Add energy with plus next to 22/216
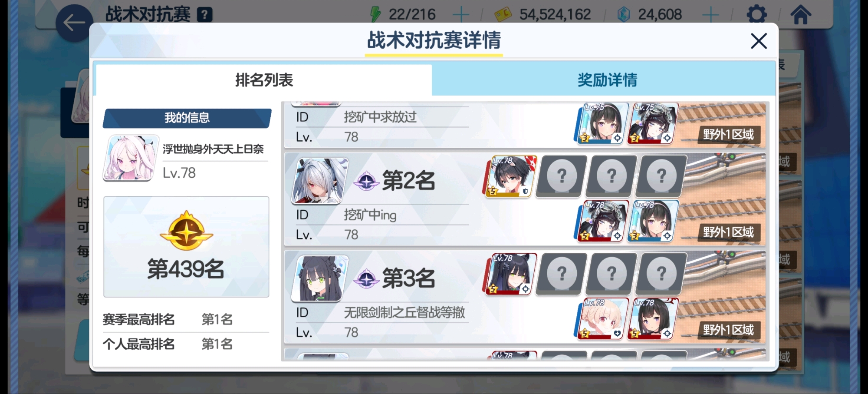The image size is (868, 394). point(460,15)
